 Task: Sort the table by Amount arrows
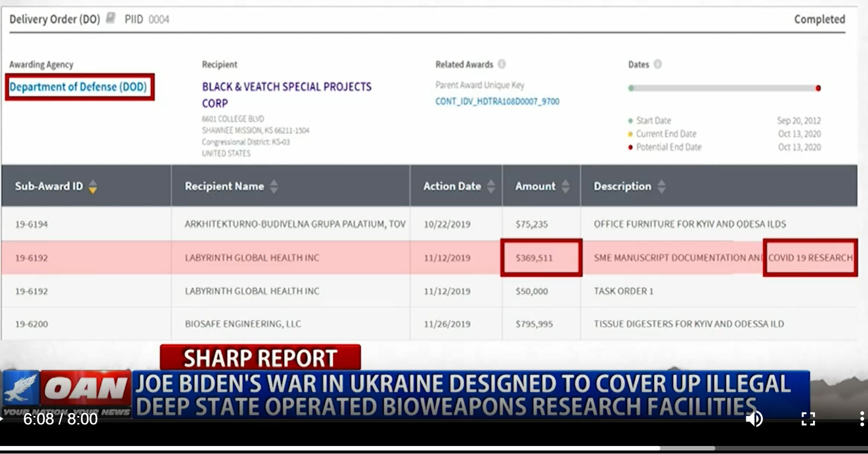coord(566,187)
